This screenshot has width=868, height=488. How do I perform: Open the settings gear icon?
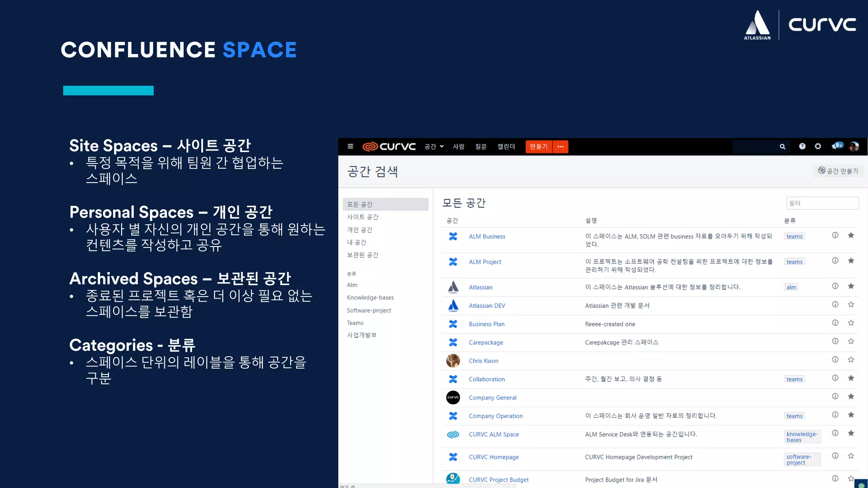pos(818,146)
